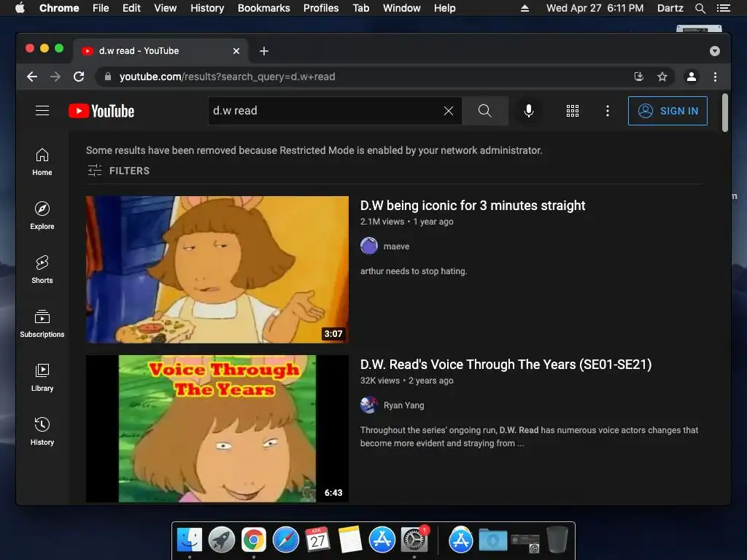Open the Apple menu
747x560 pixels.
pos(20,8)
